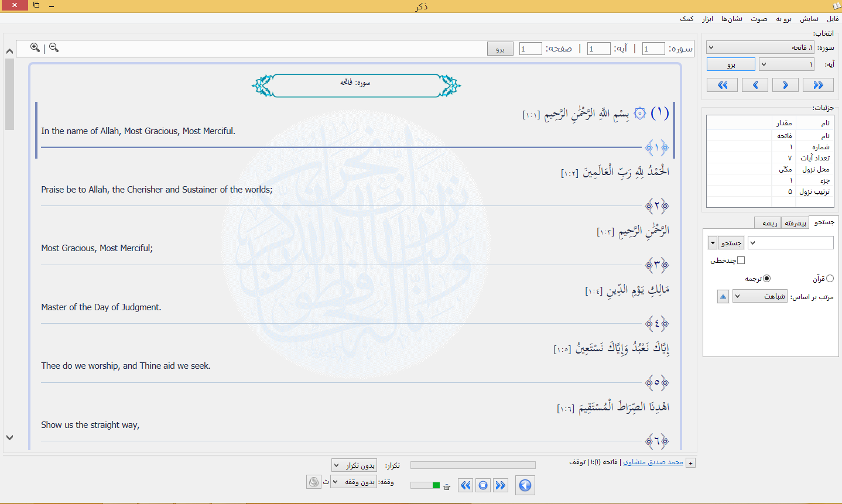Open the arrow next to جستجو button
Screen dimensions: 842x504
(x=713, y=242)
